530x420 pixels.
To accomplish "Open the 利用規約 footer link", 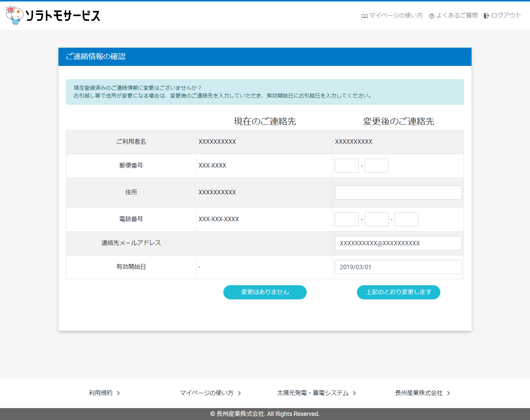I will pos(100,393).
